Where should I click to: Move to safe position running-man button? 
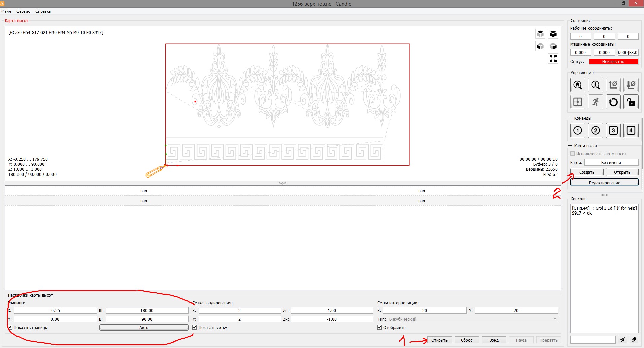pos(596,102)
